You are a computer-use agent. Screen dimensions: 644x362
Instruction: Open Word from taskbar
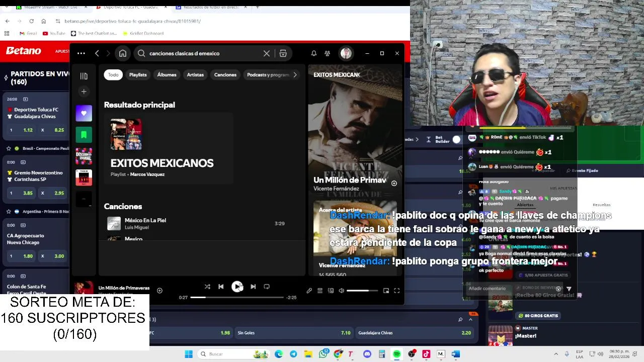pyautogui.click(x=455, y=354)
